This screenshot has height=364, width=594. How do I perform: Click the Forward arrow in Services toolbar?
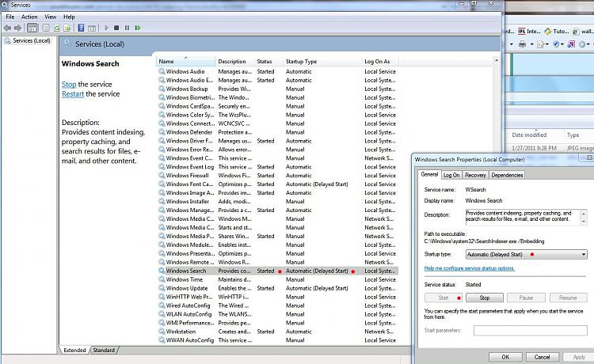click(17, 28)
